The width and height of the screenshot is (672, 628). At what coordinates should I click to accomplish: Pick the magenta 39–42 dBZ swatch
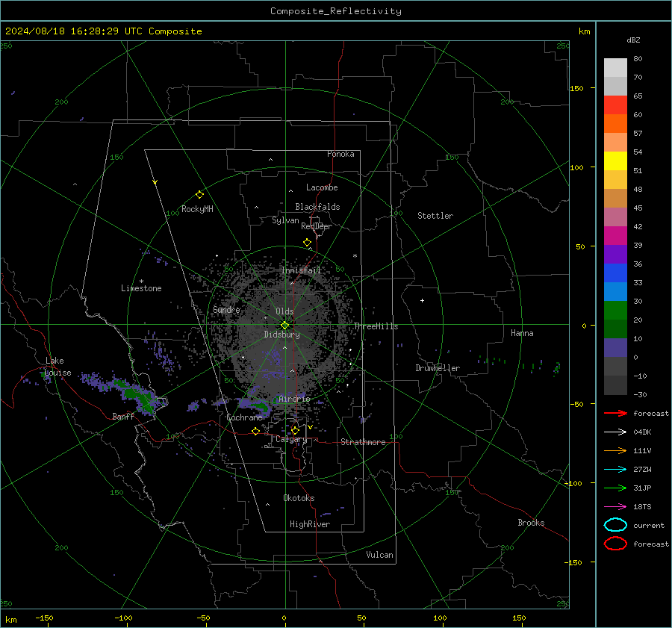(x=615, y=235)
